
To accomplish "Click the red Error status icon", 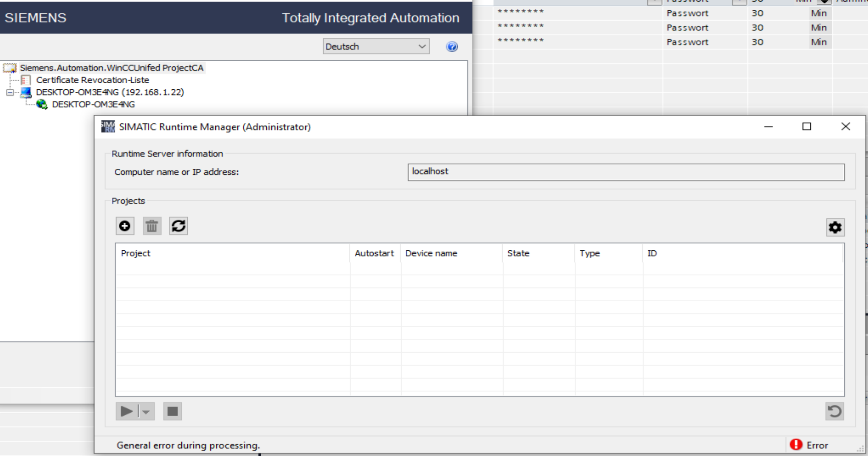I will [796, 445].
